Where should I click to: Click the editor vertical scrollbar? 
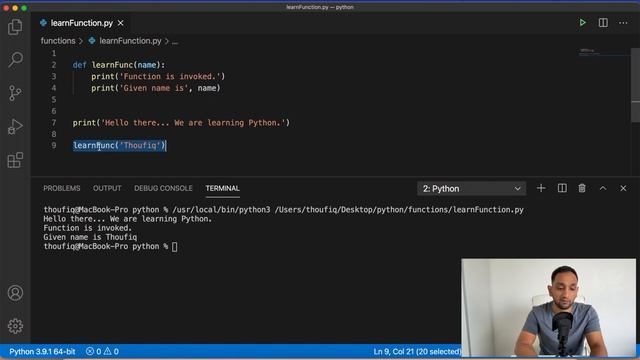[635, 85]
